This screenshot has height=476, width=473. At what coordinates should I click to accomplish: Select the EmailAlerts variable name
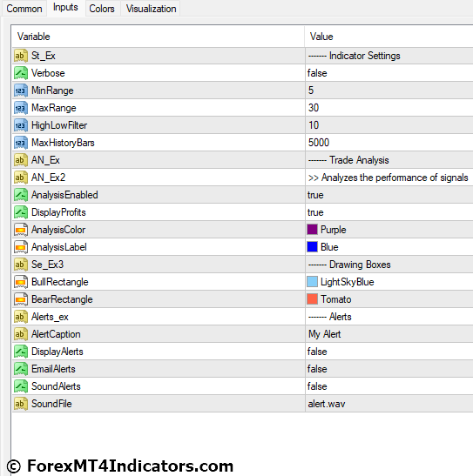click(x=53, y=369)
